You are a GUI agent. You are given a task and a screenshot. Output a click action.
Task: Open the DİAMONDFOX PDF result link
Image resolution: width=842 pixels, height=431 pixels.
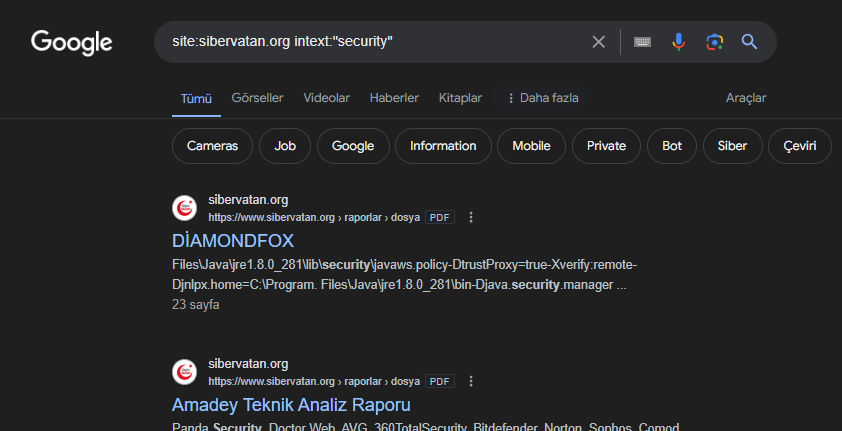(x=233, y=241)
